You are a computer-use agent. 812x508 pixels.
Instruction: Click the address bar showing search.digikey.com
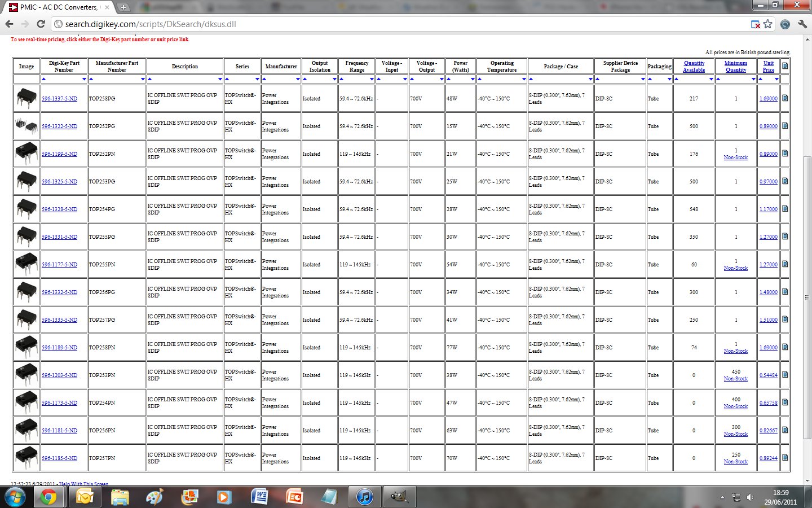(400, 24)
